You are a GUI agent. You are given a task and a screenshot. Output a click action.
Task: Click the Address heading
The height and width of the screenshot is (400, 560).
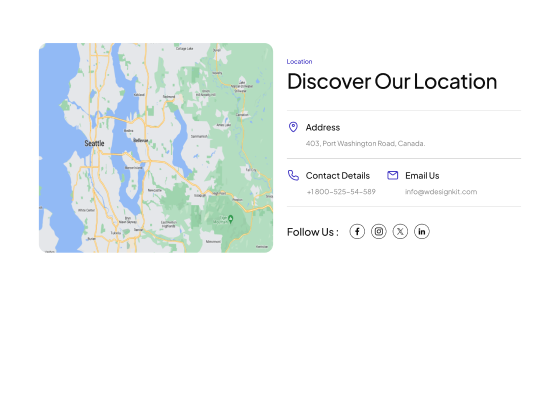pos(323,128)
